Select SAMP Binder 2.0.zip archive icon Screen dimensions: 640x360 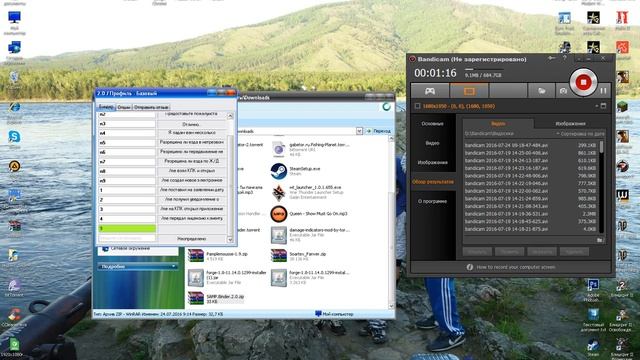click(x=196, y=298)
